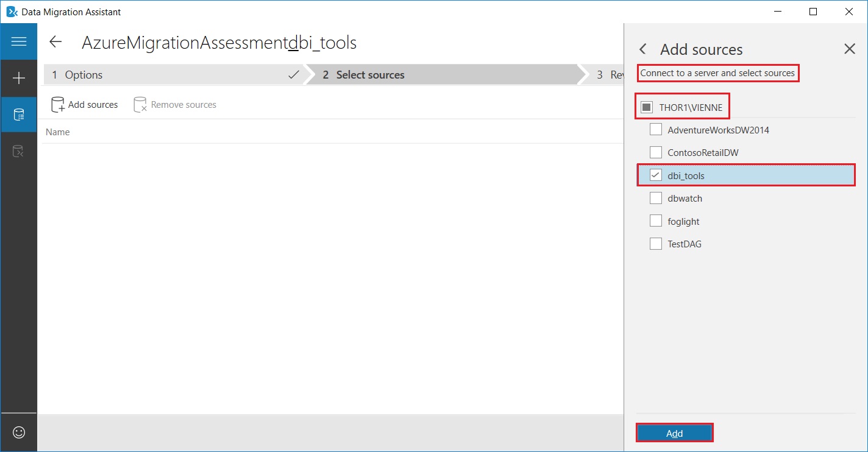This screenshot has height=452, width=868.
Task: Click the feedback smiley icon
Action: 19,432
